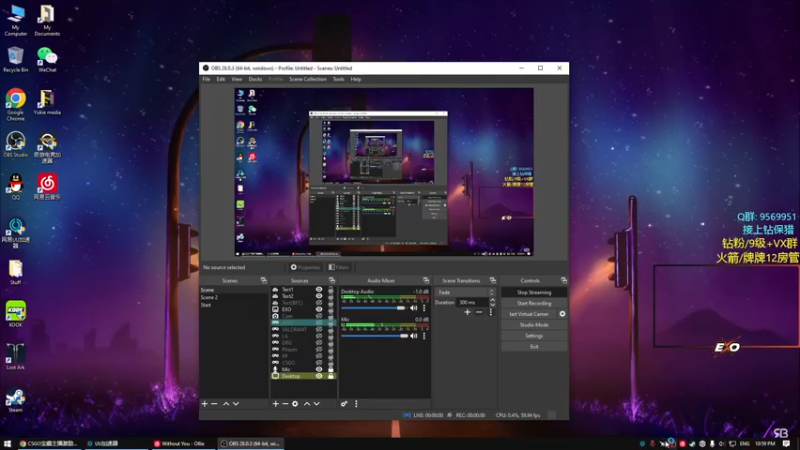The width and height of the screenshot is (800, 450).
Task: Open source properties via the Sources gear icon
Action: pos(295,404)
